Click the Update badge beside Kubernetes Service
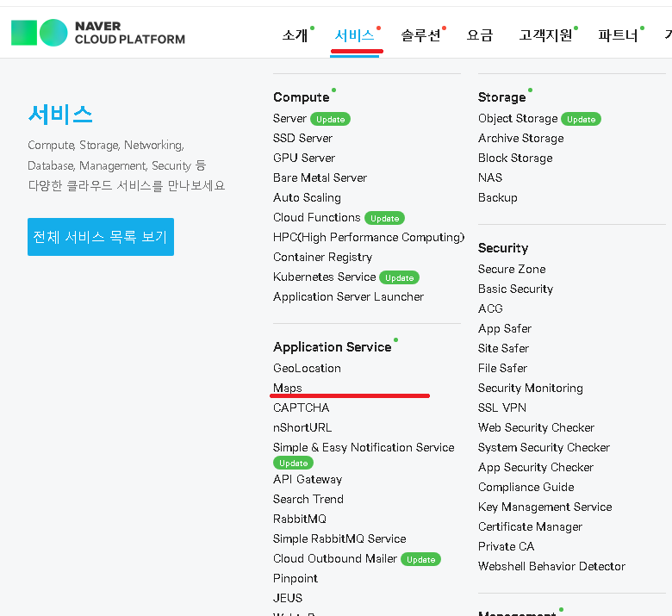 coord(399,277)
